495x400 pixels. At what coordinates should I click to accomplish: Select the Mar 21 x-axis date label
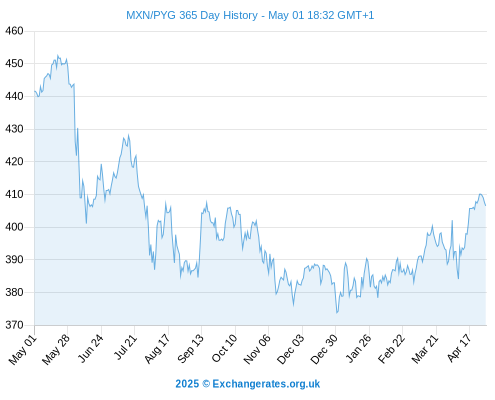(425, 348)
